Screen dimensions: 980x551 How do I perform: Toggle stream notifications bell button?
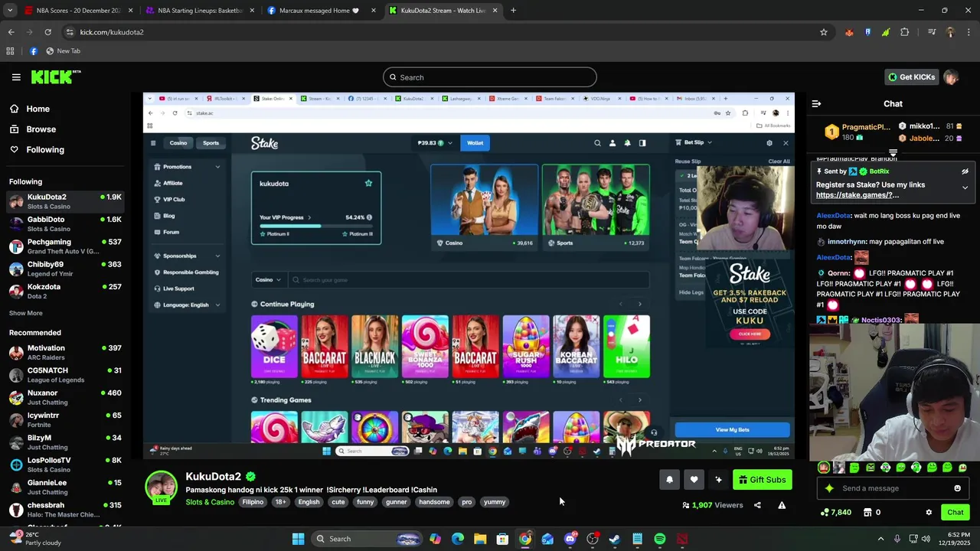pyautogui.click(x=669, y=480)
